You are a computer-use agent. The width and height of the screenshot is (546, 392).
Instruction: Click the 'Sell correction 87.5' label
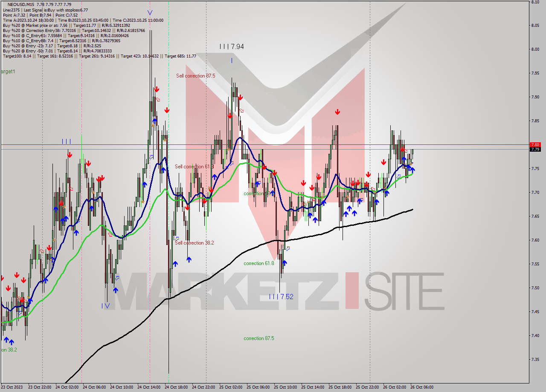pyautogui.click(x=196, y=76)
